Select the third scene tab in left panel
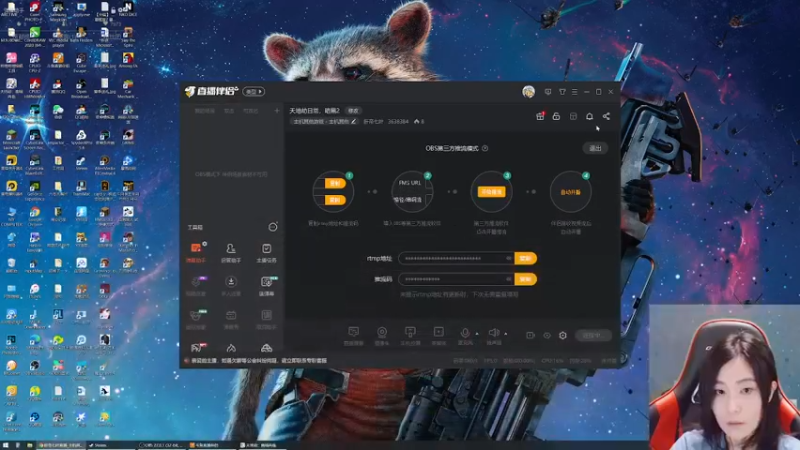This screenshot has height=450, width=800. pyautogui.click(x=251, y=111)
